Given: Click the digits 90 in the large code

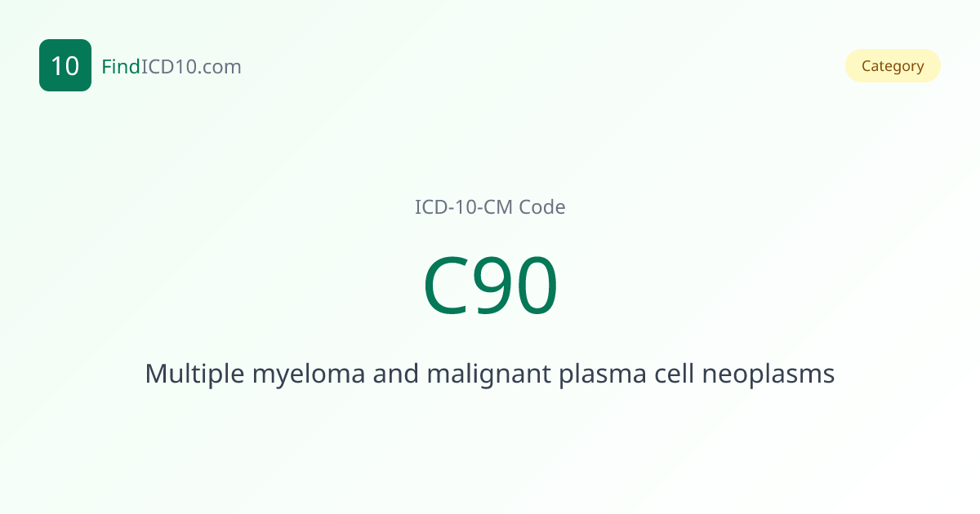Looking at the screenshot, I should tap(516, 287).
